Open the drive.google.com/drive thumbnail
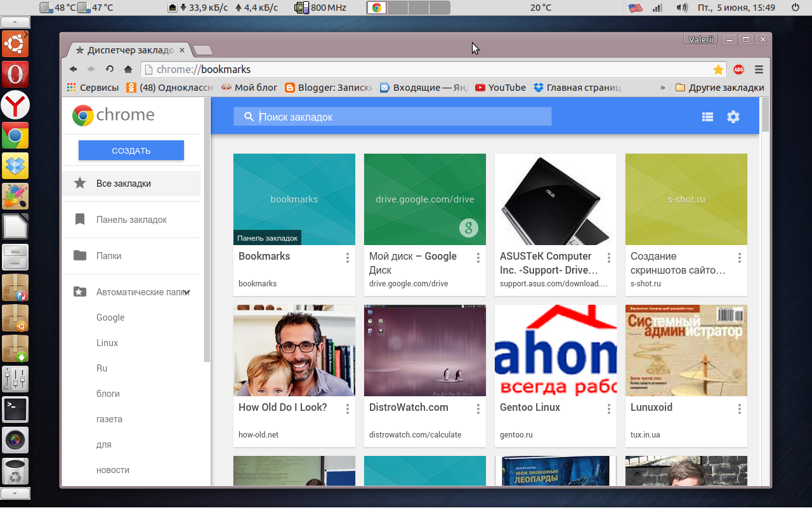812x508 pixels. click(x=425, y=199)
